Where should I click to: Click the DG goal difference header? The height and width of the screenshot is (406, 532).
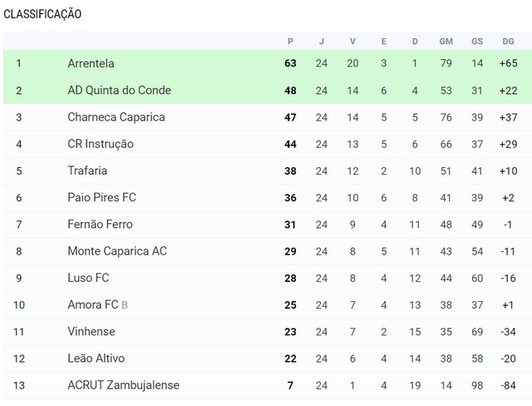508,42
